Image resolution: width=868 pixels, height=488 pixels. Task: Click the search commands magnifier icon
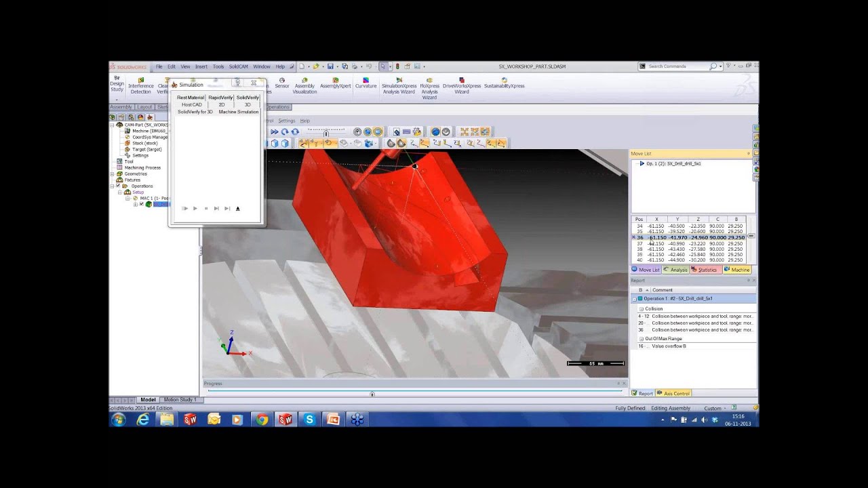713,66
